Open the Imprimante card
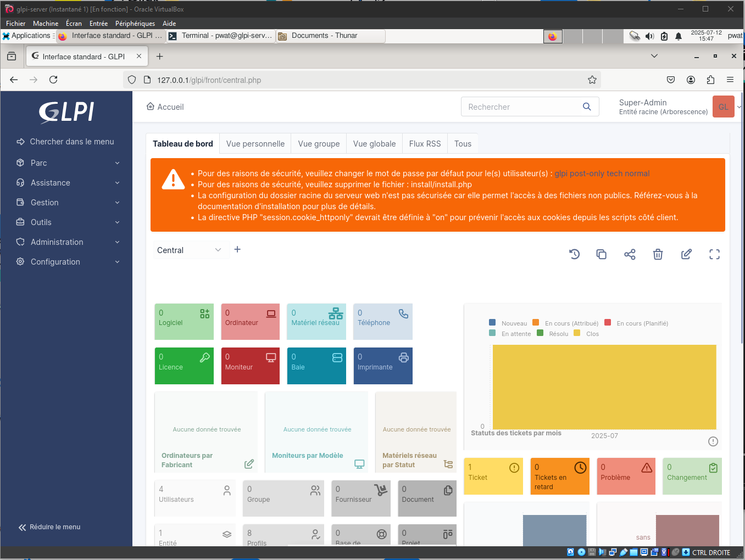745x560 pixels. [383, 366]
